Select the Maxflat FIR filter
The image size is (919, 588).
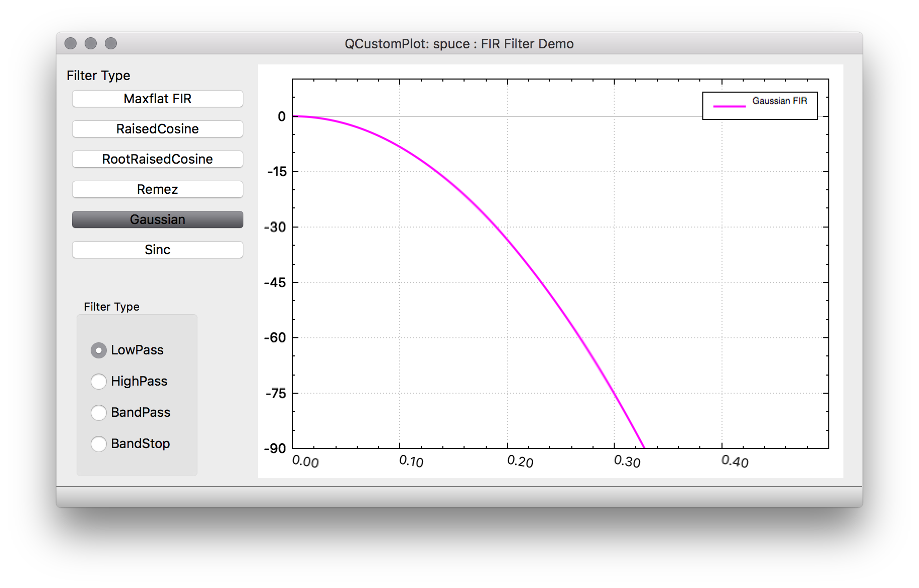(157, 98)
